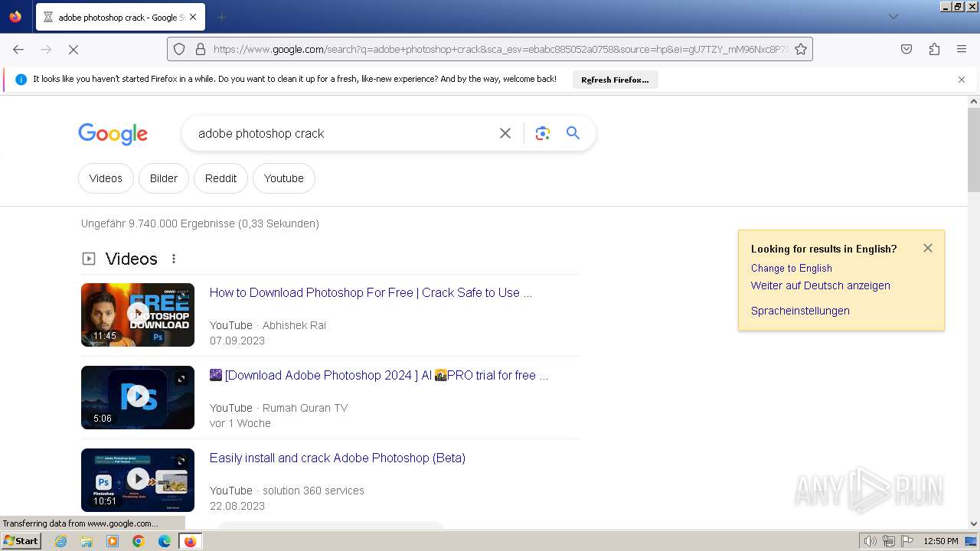The image size is (980, 551).
Task: Bookmark this page with the star
Action: pyautogui.click(x=801, y=49)
